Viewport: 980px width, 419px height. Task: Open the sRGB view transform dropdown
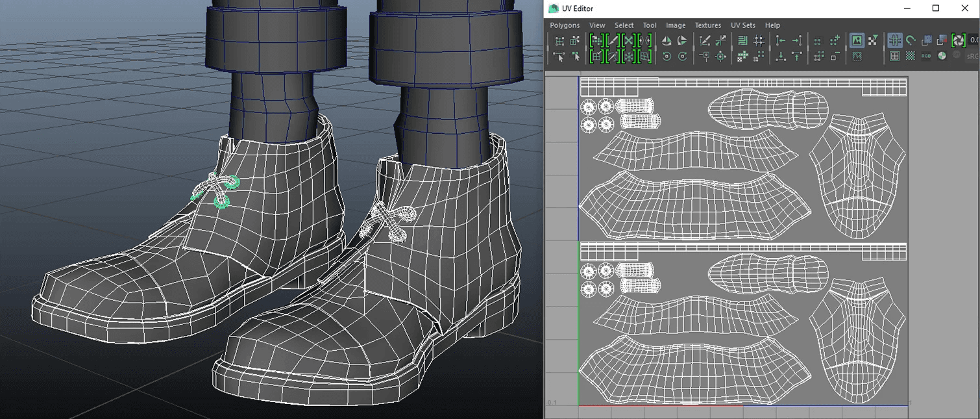pyautogui.click(x=973, y=57)
